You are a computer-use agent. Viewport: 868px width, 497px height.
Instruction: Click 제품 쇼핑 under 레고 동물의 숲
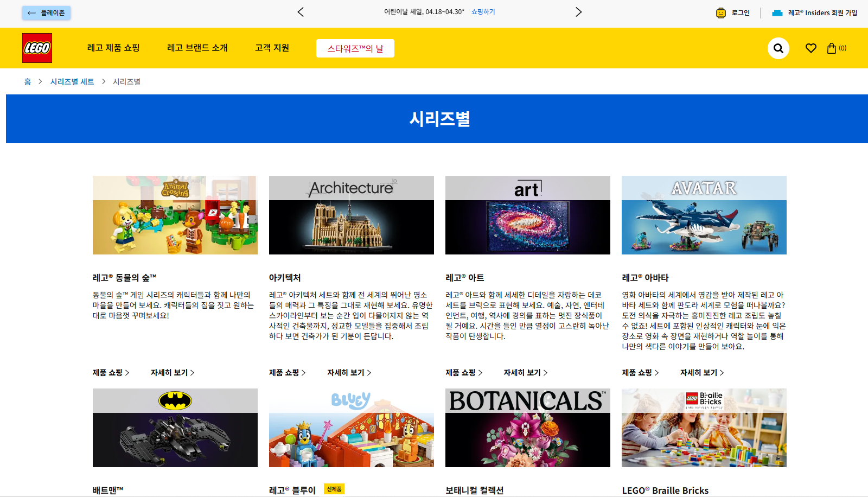(x=111, y=372)
